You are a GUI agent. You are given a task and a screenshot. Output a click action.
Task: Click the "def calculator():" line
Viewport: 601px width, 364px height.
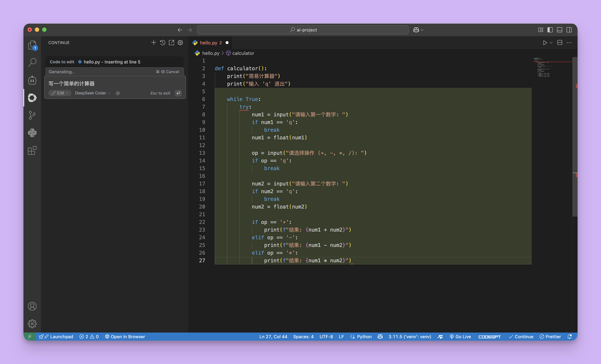(x=241, y=68)
